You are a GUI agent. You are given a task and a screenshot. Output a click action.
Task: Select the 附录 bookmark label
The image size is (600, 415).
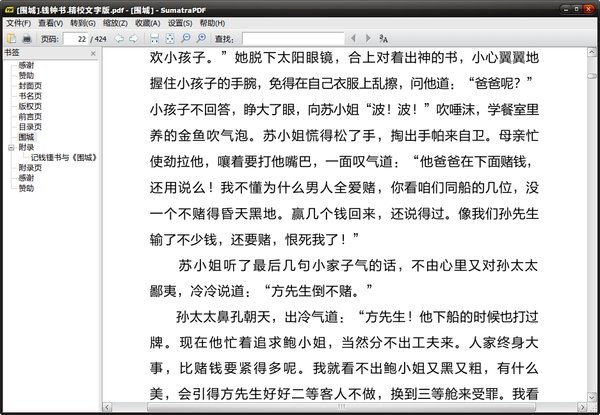26,147
